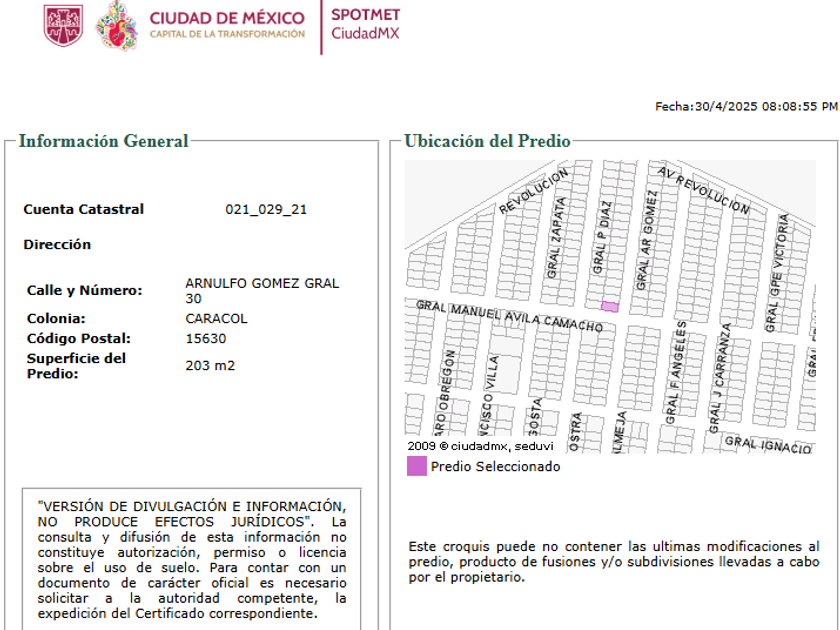This screenshot has height=630, width=840.
Task: Click the Calle y Número label
Action: [85, 290]
